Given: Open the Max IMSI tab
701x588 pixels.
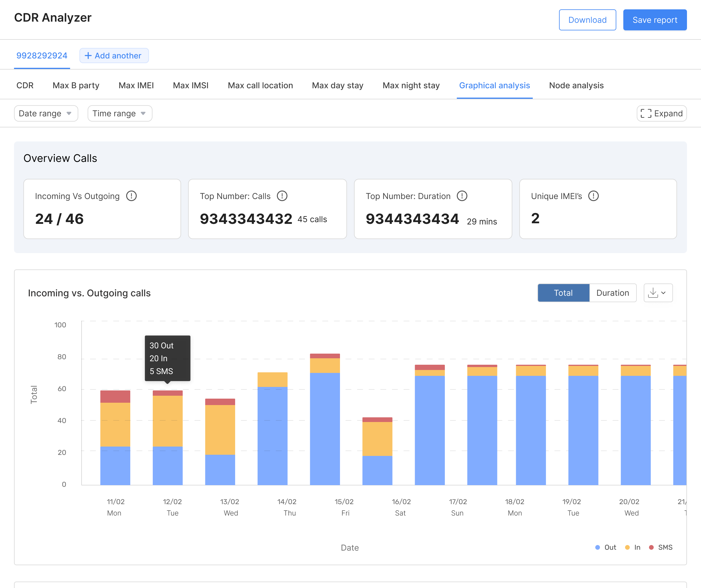Looking at the screenshot, I should pos(191,85).
